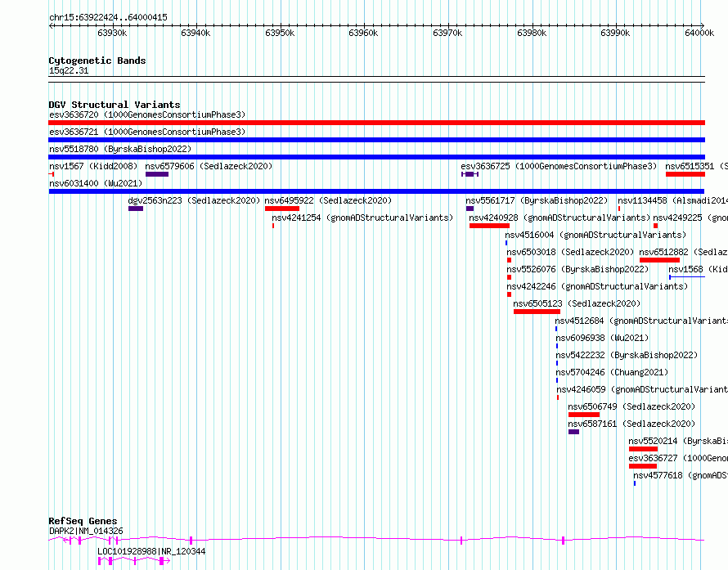The image size is (728, 570).
Task: Select the nsv6495922 red variant bar
Action: point(282,209)
